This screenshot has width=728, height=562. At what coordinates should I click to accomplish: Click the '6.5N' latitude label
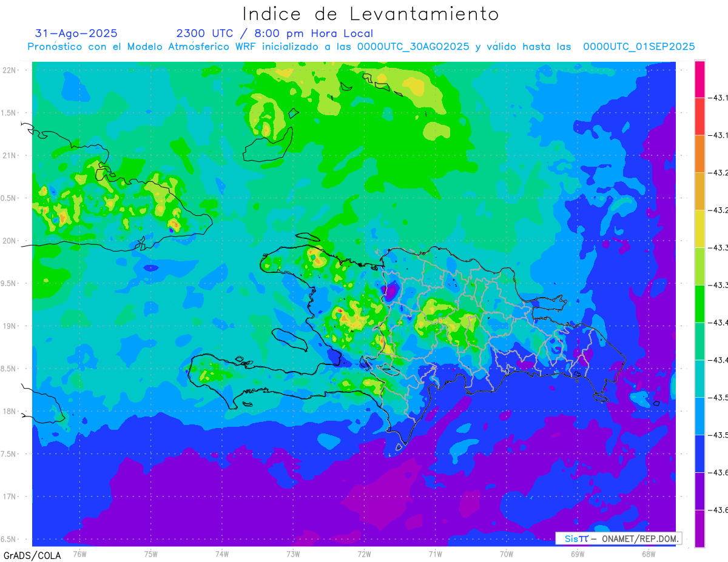[x=9, y=539]
